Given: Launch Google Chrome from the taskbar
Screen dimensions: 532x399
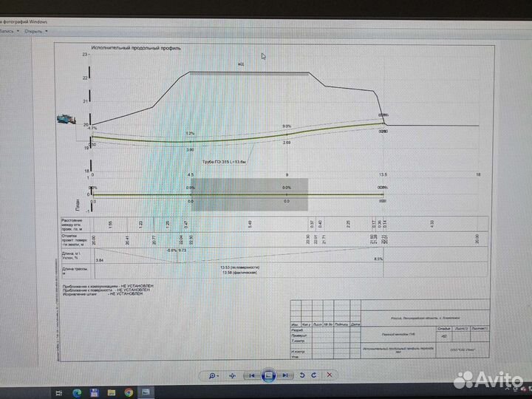Looking at the screenshot, I should 129,392.
